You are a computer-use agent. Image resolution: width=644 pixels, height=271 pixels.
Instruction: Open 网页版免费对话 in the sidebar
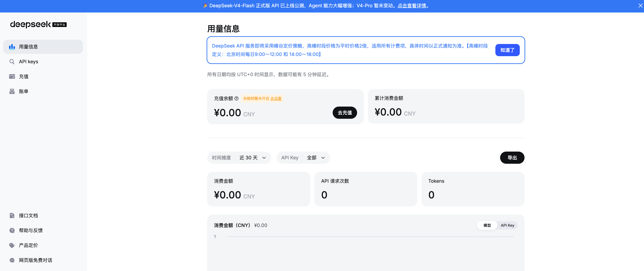point(43,260)
